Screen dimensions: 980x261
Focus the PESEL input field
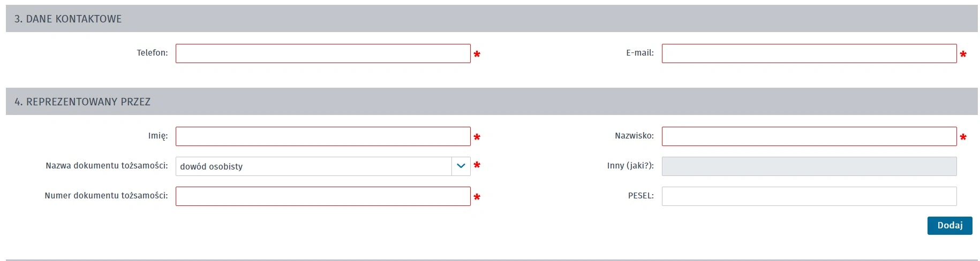tap(809, 196)
